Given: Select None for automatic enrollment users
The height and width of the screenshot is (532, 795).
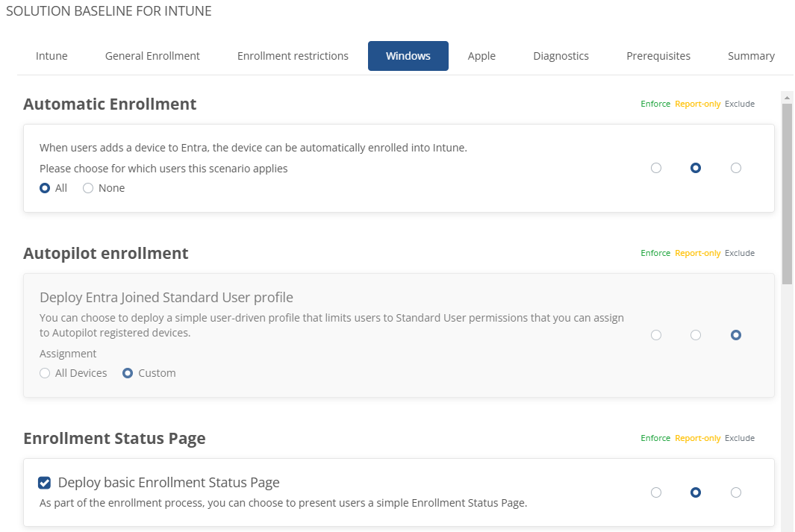Looking at the screenshot, I should click(88, 188).
